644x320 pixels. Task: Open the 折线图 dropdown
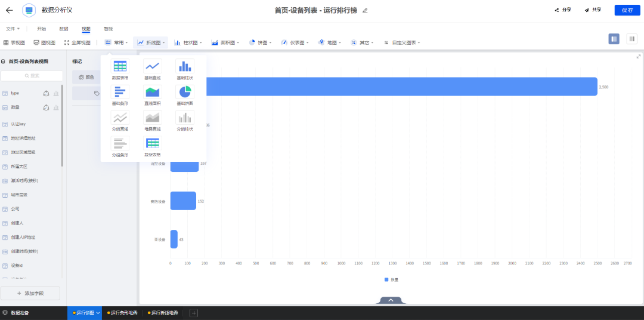[x=151, y=42]
